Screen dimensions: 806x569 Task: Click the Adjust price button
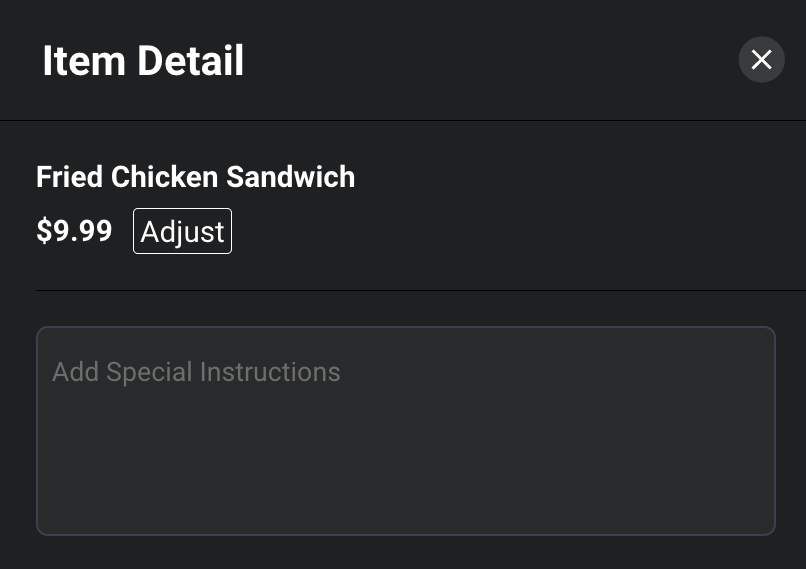tap(182, 231)
